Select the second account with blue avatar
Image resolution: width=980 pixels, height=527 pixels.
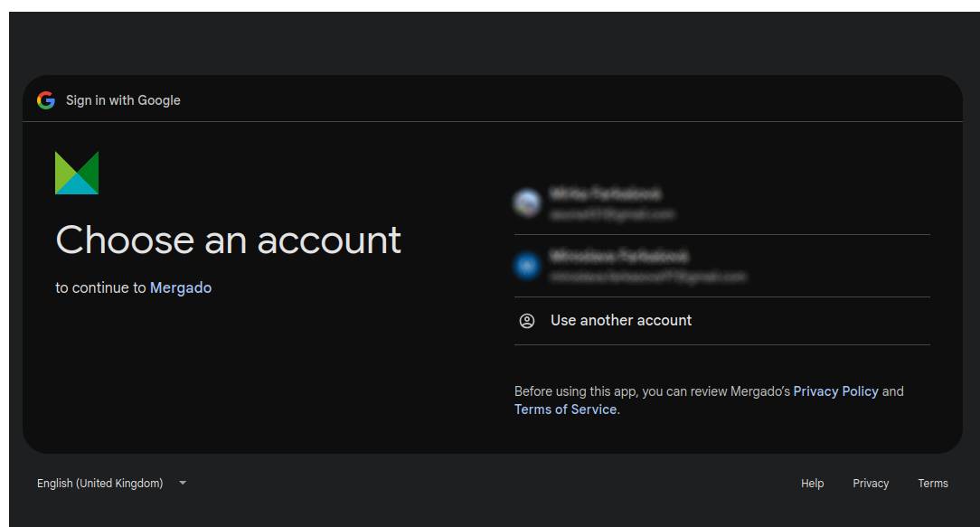(721, 266)
